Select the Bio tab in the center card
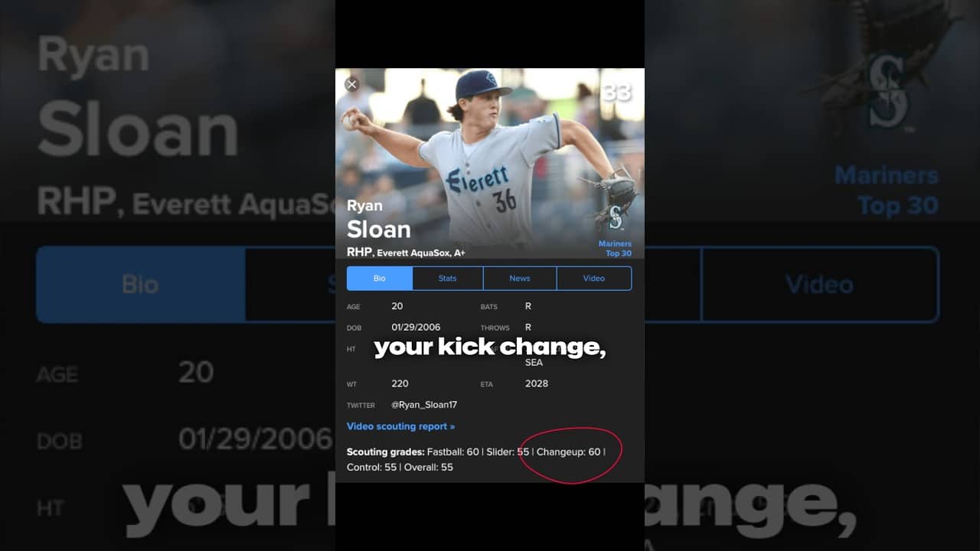This screenshot has width=980, height=551. [380, 279]
